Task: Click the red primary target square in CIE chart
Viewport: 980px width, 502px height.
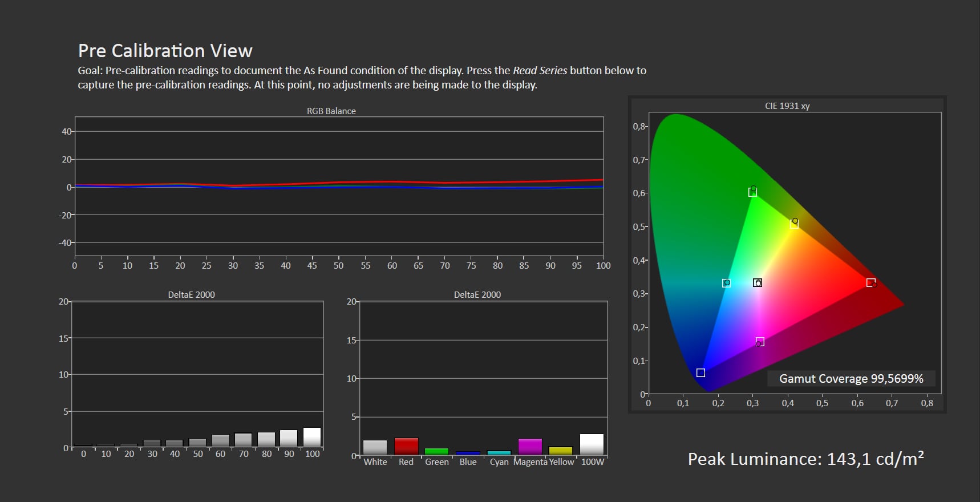Action: (x=870, y=282)
